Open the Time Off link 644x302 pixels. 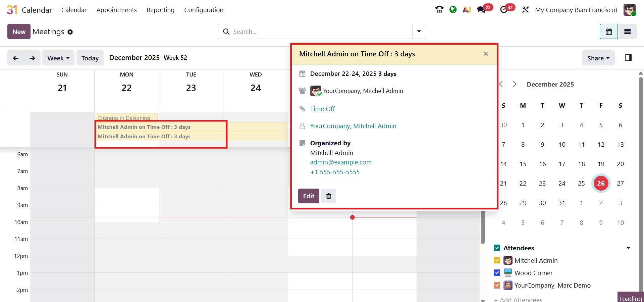322,109
